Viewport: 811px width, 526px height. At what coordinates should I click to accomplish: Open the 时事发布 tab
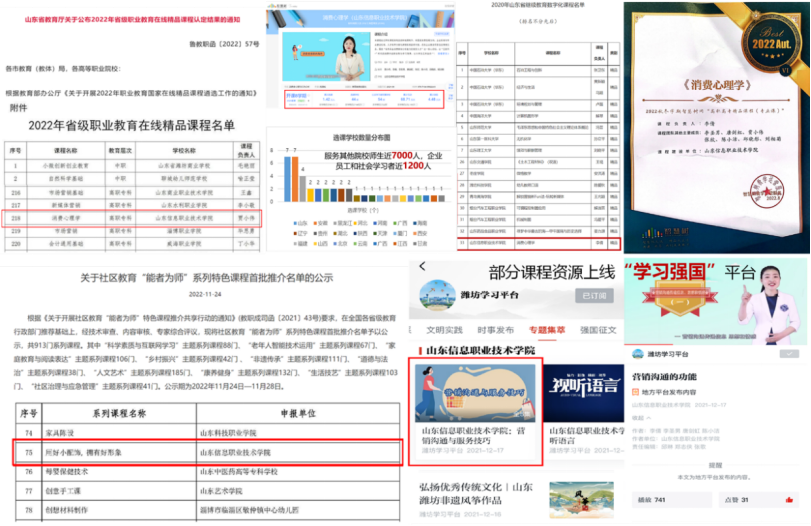point(496,329)
